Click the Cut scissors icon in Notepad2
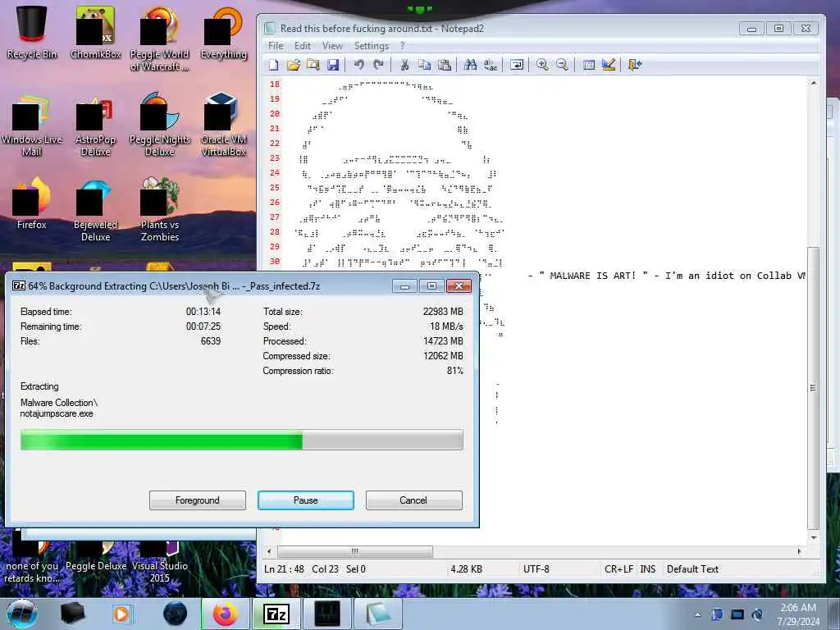 click(404, 65)
